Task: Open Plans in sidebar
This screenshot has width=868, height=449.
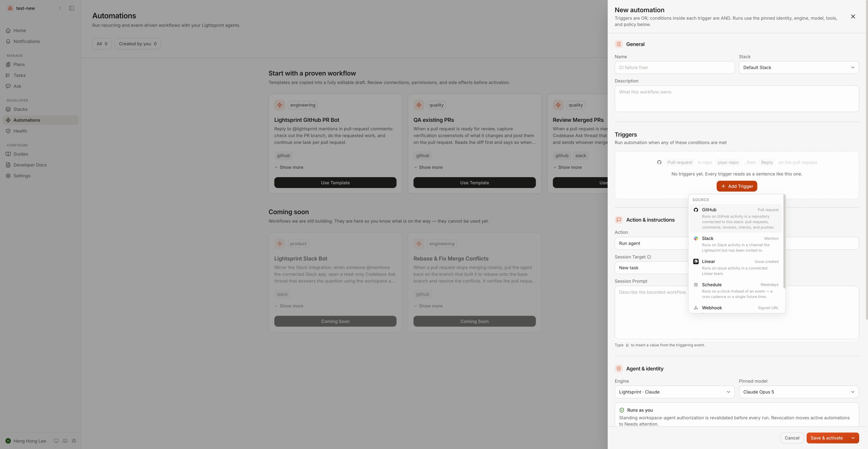Action: [x=40, y=64]
